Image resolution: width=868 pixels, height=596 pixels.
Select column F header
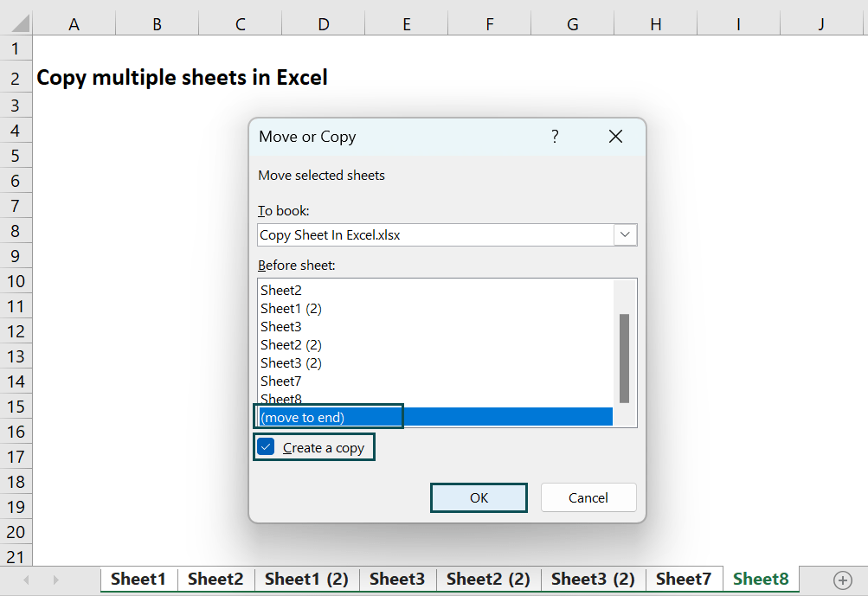[x=489, y=23]
